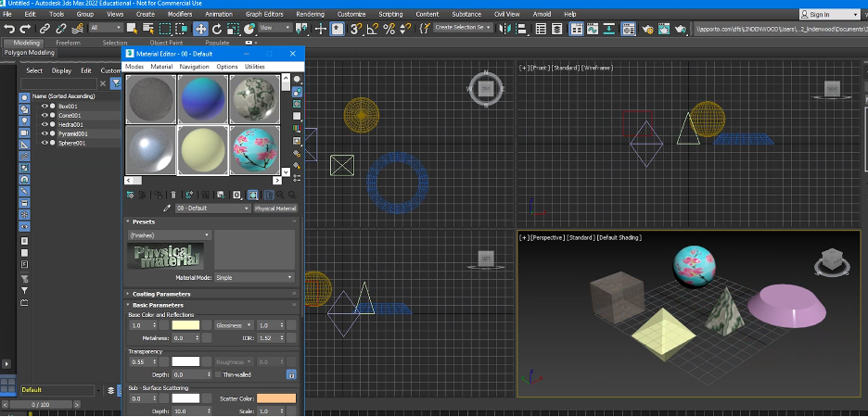Viewport: 868px width, 417px height.
Task: Hide Sphere001 using its eye icon
Action: 45,143
